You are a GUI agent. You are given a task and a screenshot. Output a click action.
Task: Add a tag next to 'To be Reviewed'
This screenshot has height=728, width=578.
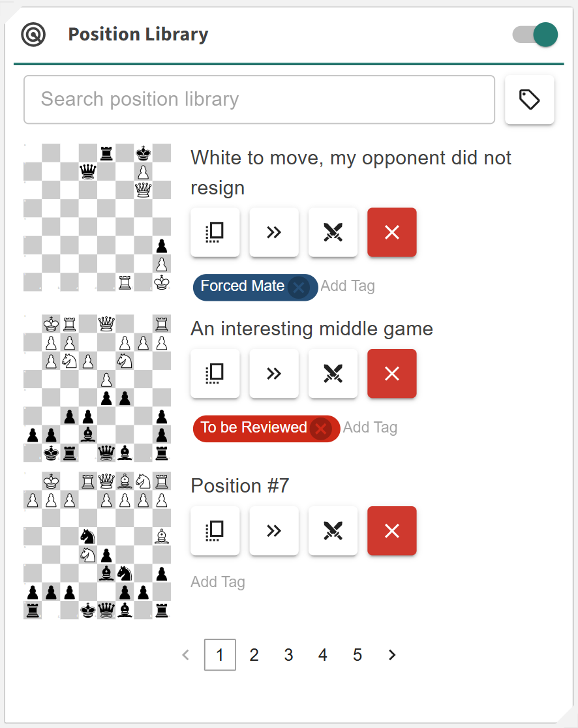click(370, 427)
